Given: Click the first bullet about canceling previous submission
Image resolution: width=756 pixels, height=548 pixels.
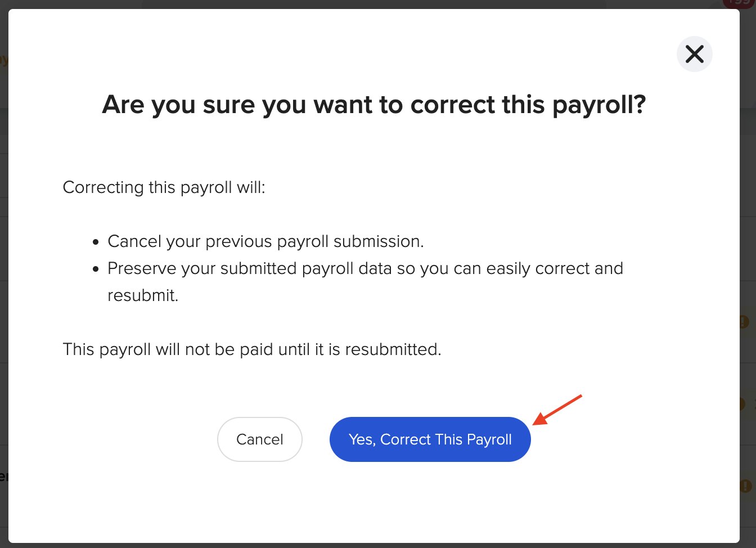Looking at the screenshot, I should [265, 241].
